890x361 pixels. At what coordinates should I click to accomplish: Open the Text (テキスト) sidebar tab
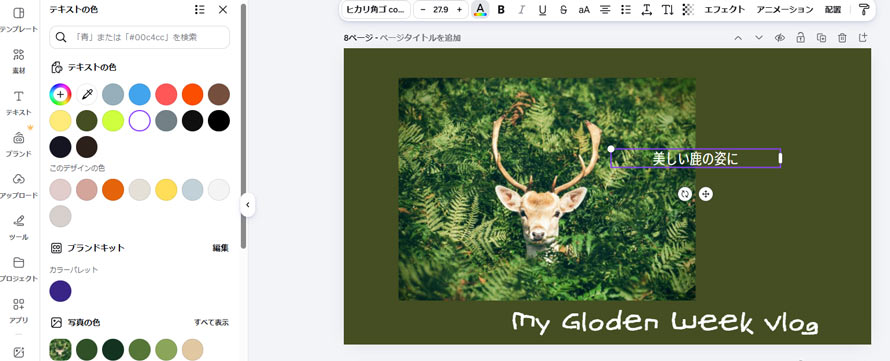19,102
